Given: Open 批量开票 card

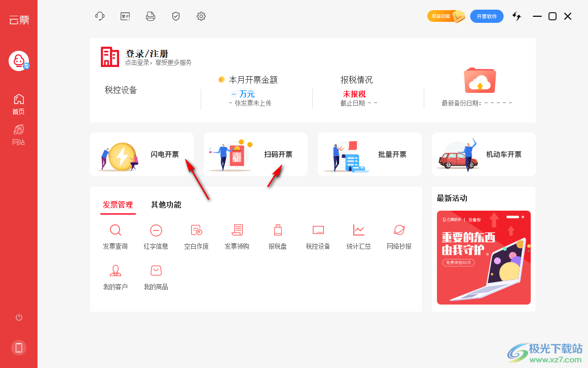Looking at the screenshot, I should tap(370, 154).
